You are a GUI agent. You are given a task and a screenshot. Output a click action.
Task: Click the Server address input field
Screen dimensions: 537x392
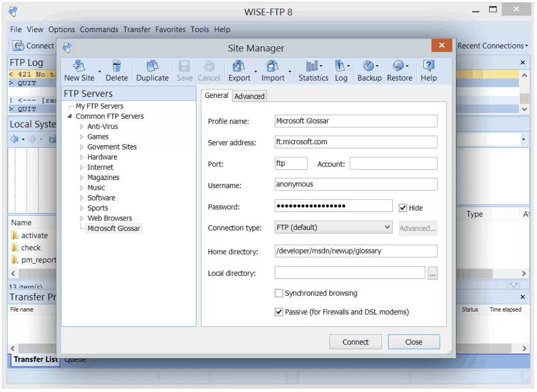[356, 142]
